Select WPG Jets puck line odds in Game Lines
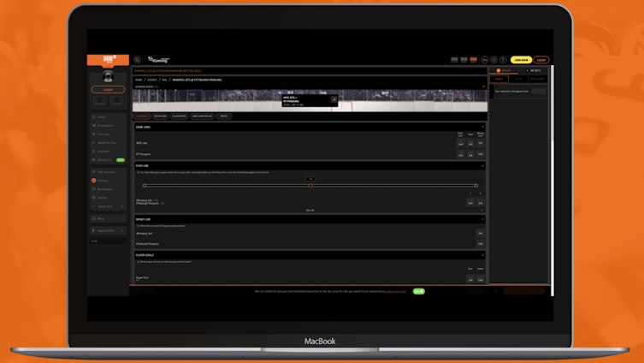Viewport: 644px width, 363px height. (x=460, y=144)
